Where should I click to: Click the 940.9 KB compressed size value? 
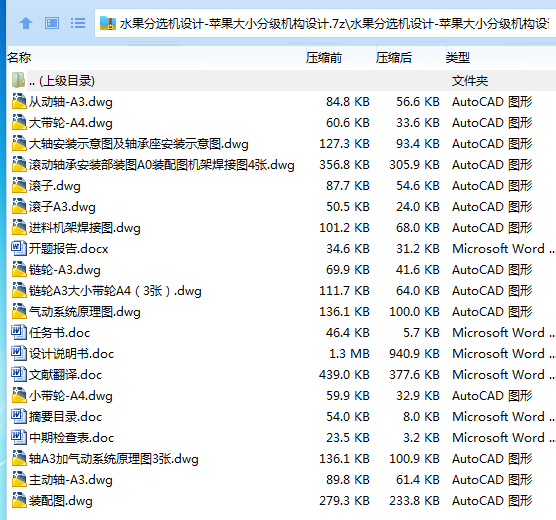(x=415, y=354)
